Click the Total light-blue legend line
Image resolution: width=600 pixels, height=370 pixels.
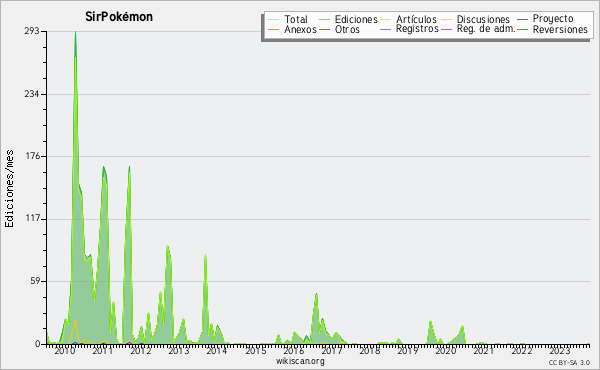pos(274,19)
